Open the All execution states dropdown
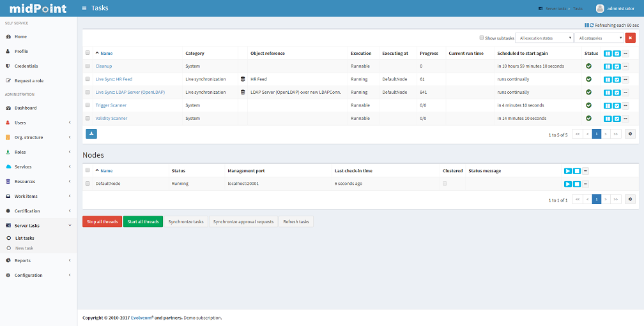This screenshot has height=326, width=644. coord(545,38)
